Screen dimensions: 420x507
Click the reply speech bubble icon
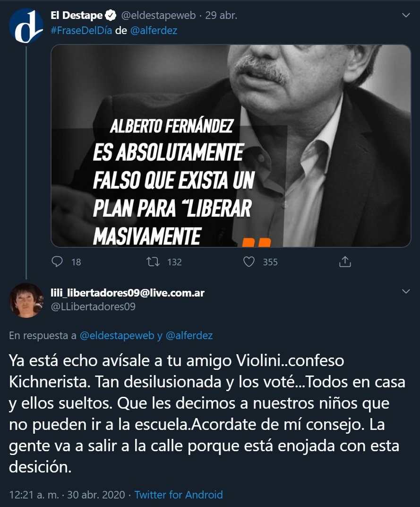point(57,262)
